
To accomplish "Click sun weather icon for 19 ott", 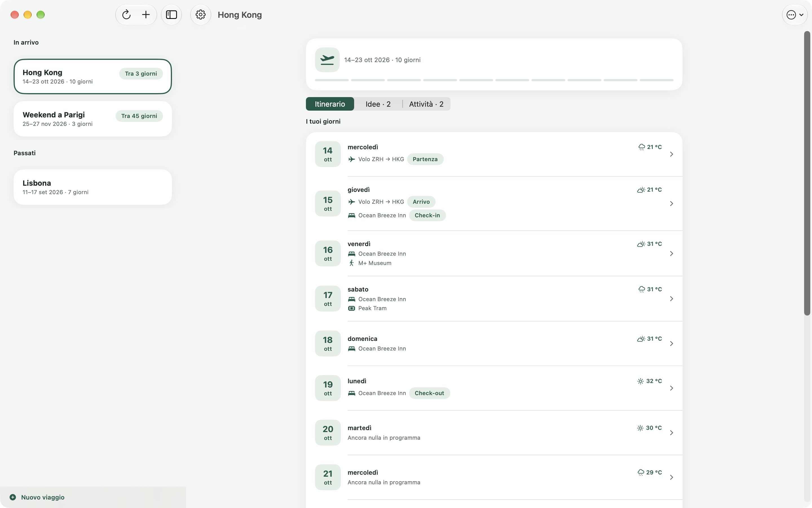I will pos(641,381).
